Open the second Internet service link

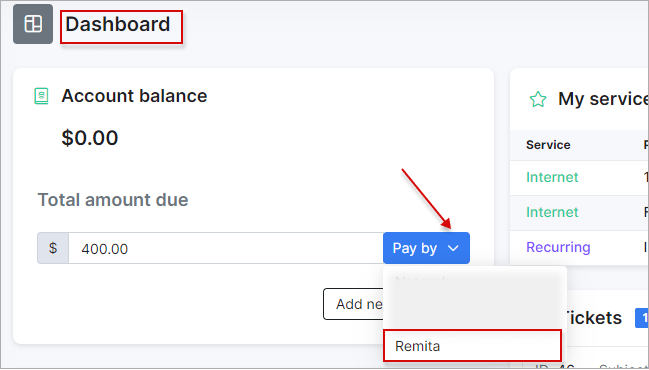[552, 212]
